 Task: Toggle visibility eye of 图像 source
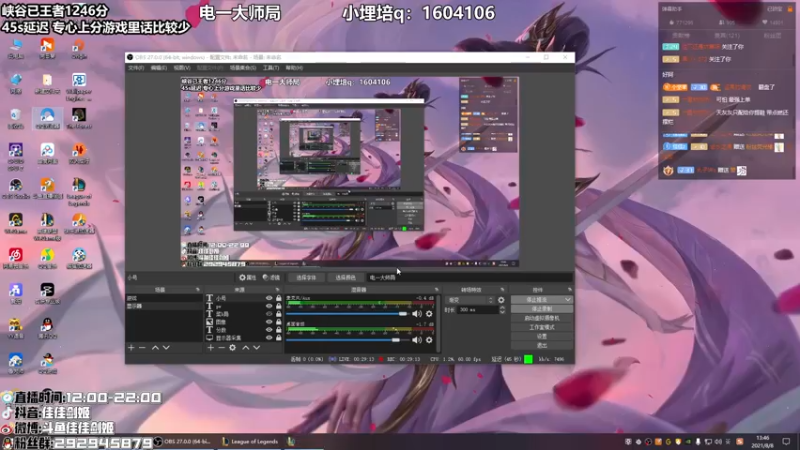click(269, 322)
